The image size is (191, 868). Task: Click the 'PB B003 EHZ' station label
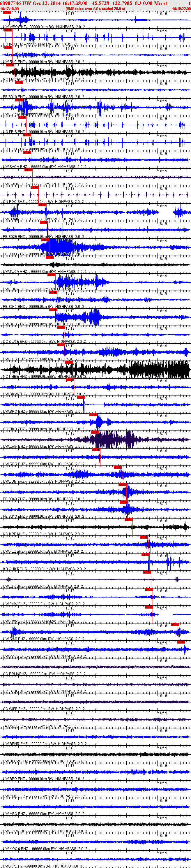click(14, 254)
